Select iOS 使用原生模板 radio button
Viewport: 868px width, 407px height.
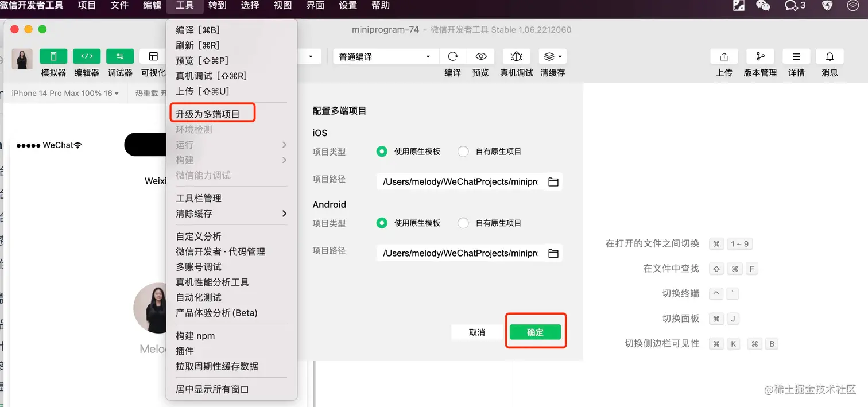(382, 152)
